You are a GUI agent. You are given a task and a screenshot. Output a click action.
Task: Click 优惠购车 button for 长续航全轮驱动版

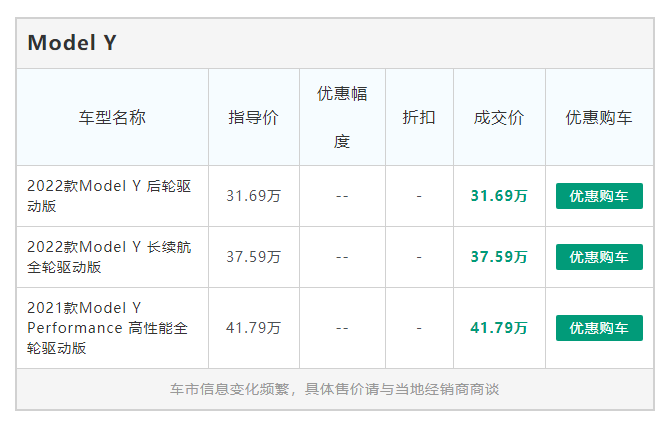599,257
